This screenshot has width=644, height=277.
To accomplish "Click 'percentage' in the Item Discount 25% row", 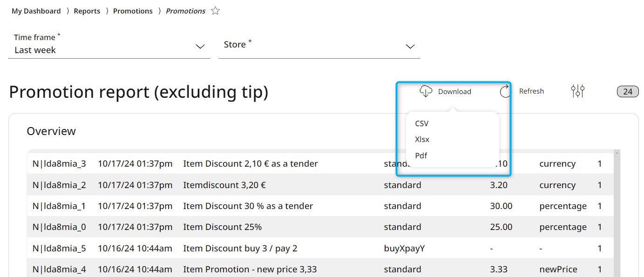I will pos(563,227).
